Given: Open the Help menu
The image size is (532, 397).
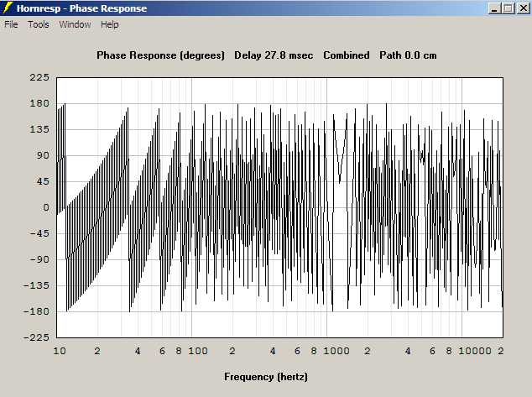Looking at the screenshot, I should (110, 24).
